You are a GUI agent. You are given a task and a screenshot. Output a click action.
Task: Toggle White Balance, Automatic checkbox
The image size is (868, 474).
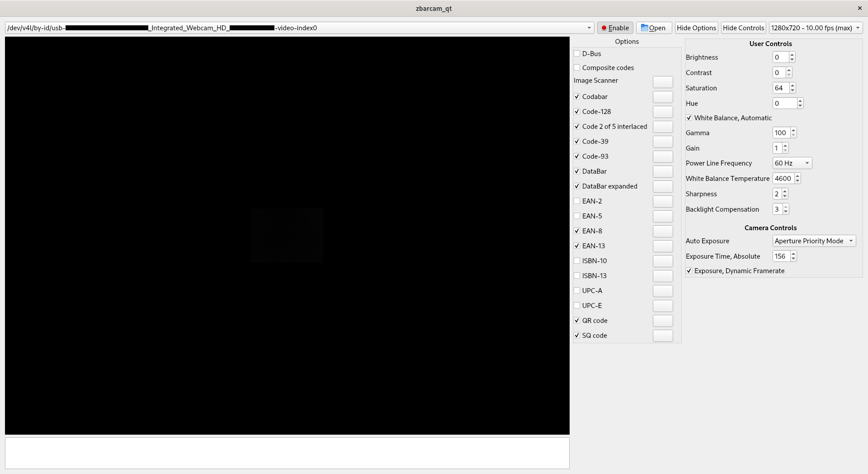click(689, 118)
